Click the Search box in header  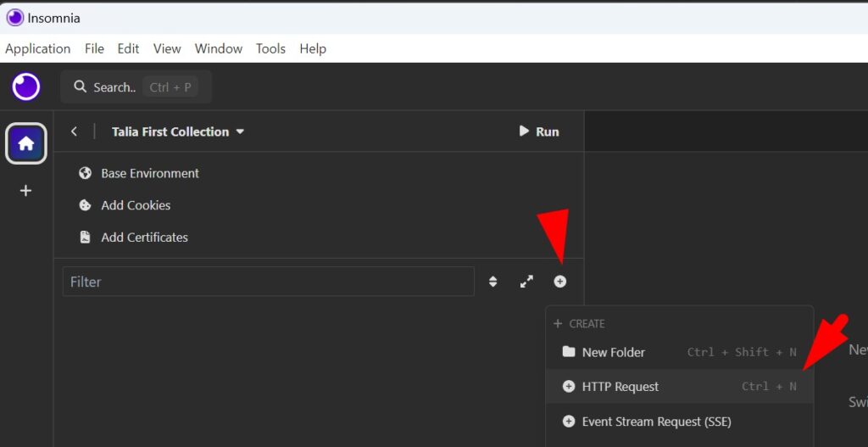(136, 87)
